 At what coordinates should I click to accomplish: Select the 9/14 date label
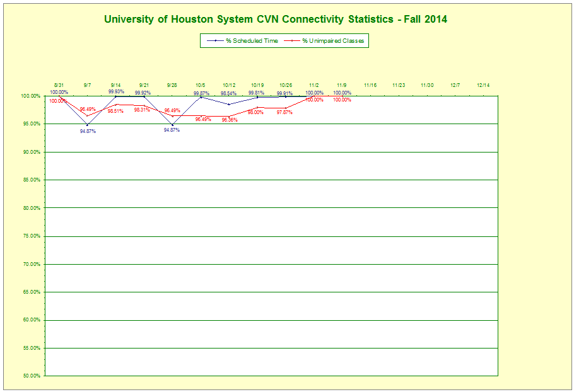pyautogui.click(x=115, y=85)
